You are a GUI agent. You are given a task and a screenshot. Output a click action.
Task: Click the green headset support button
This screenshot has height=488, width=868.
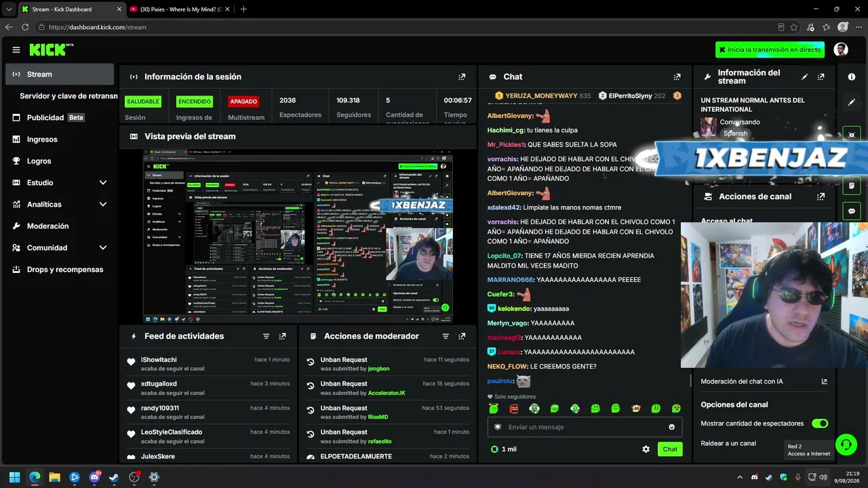click(x=846, y=445)
